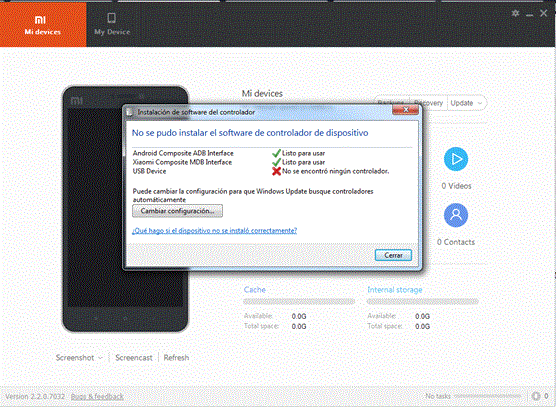The image size is (556, 407).
Task: Click the Version 2.2.0.7032 text
Action: (x=35, y=396)
